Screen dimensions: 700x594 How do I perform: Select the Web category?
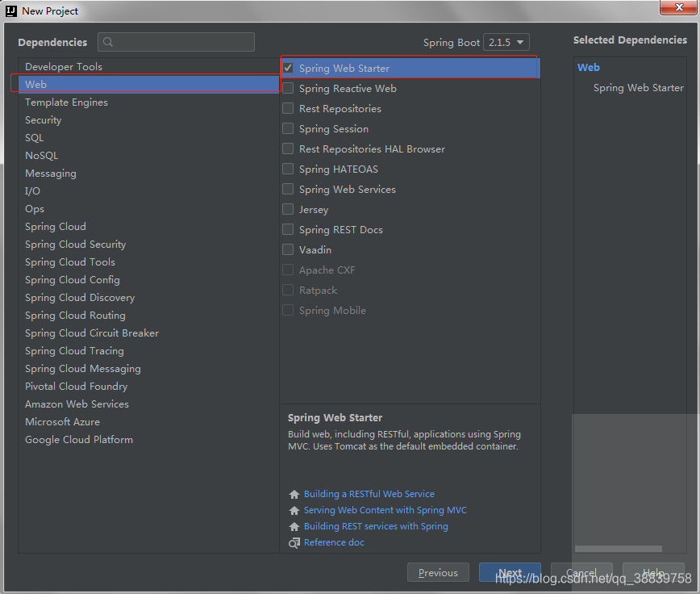pos(148,84)
